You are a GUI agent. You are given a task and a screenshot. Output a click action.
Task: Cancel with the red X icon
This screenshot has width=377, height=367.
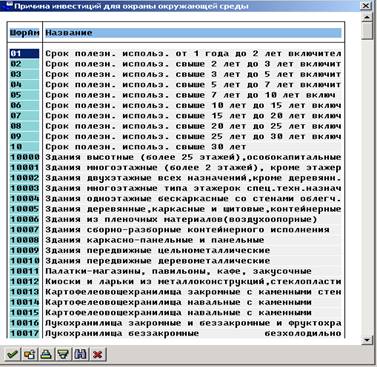[x=98, y=354]
